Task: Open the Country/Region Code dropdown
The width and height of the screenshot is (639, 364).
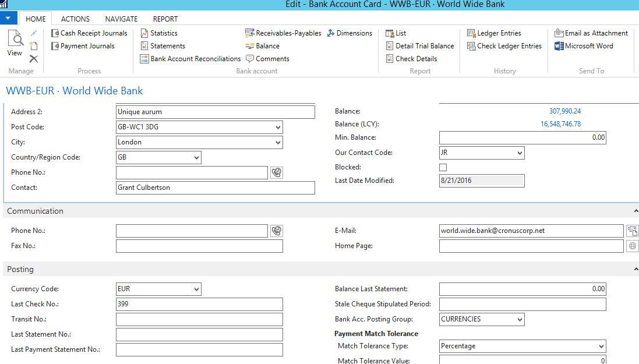Action: coord(196,157)
